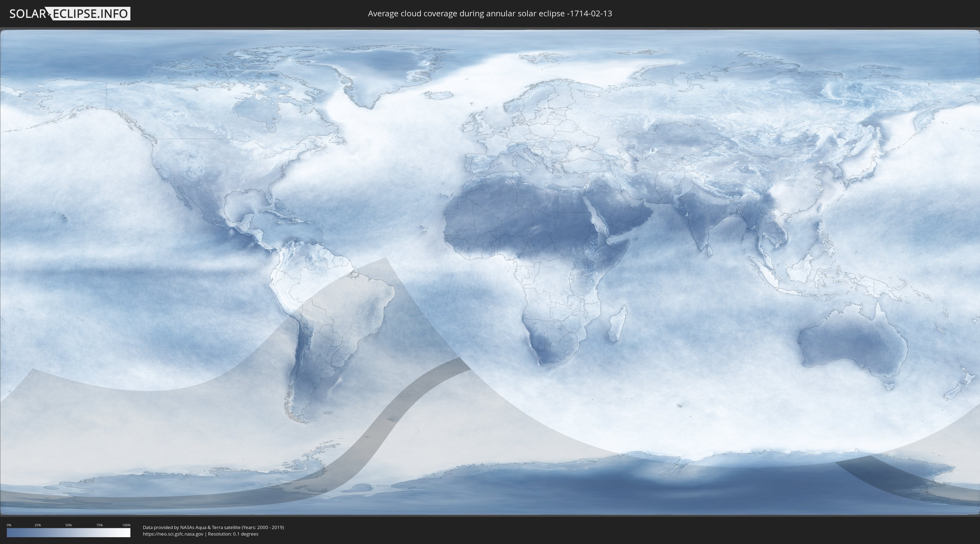Click the 100% legend label
This screenshot has width=980, height=544.
click(126, 525)
